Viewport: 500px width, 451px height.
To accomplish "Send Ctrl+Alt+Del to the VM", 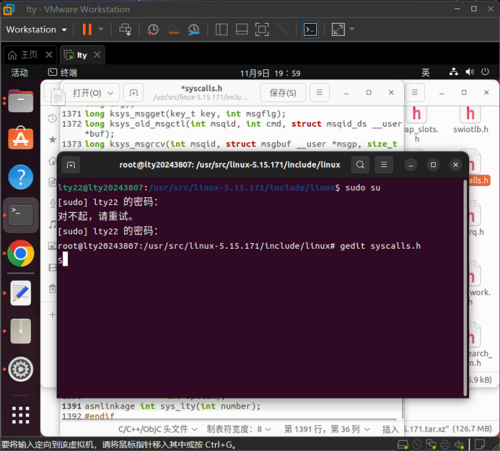I will tap(125, 29).
